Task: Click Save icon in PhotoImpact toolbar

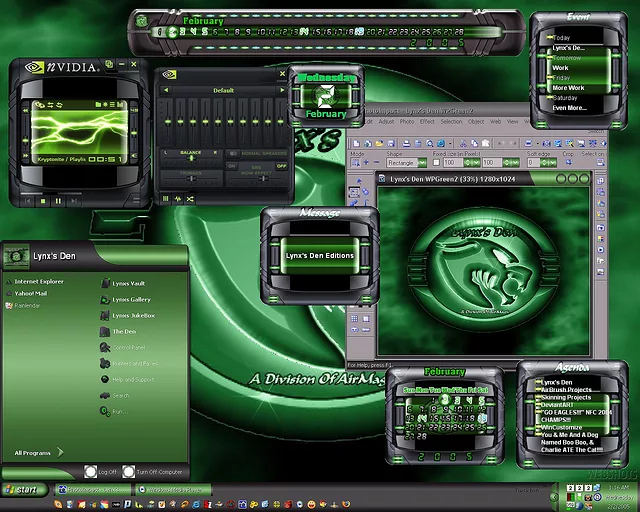Action: [x=391, y=143]
